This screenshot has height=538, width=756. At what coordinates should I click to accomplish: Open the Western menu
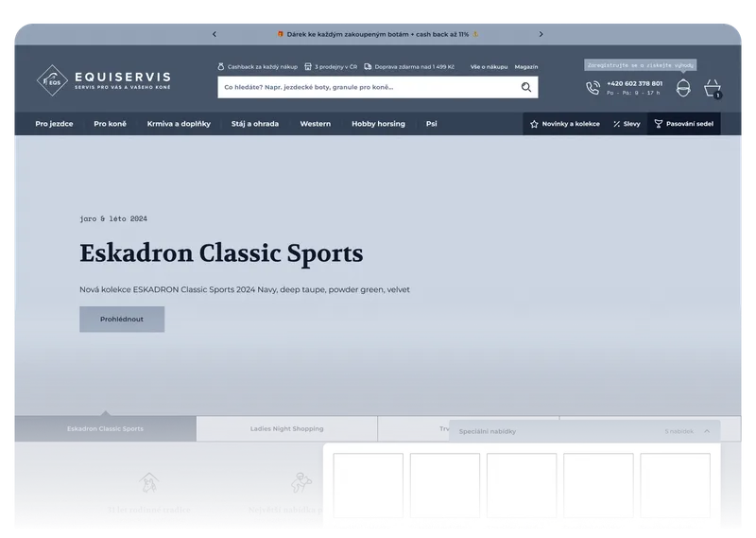316,124
